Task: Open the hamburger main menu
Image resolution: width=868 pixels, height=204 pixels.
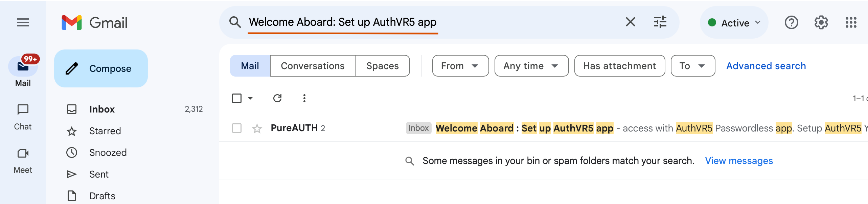Action: point(23,22)
